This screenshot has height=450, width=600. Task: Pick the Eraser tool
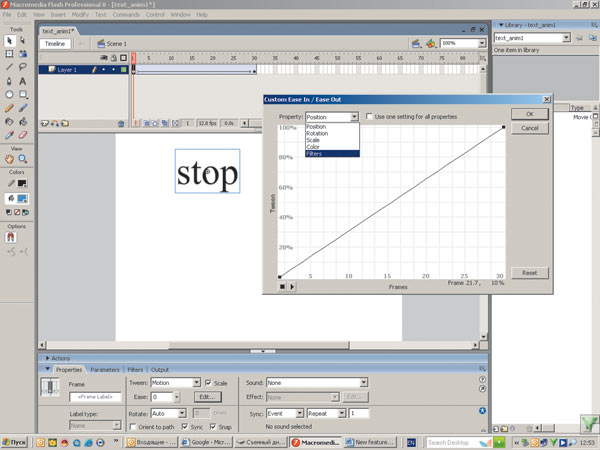pos(23,135)
